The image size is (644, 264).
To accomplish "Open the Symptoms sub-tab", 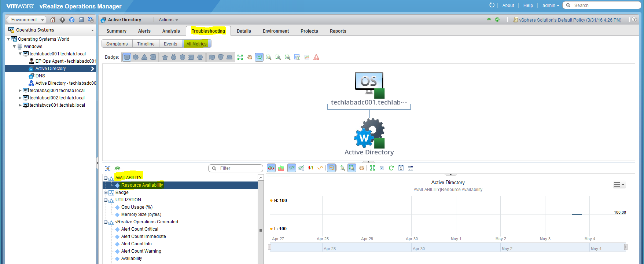I will pyautogui.click(x=117, y=44).
